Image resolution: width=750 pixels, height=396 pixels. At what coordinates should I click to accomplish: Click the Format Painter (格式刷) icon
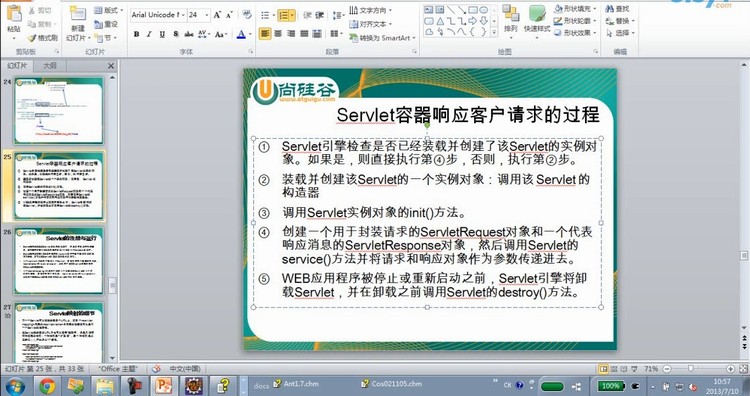click(x=42, y=37)
